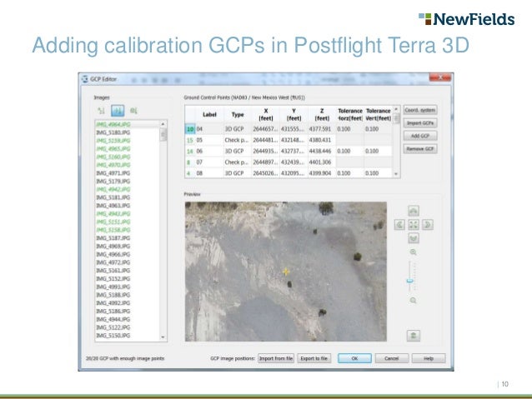
Task: Select the row header number 15
Action: pos(190,140)
